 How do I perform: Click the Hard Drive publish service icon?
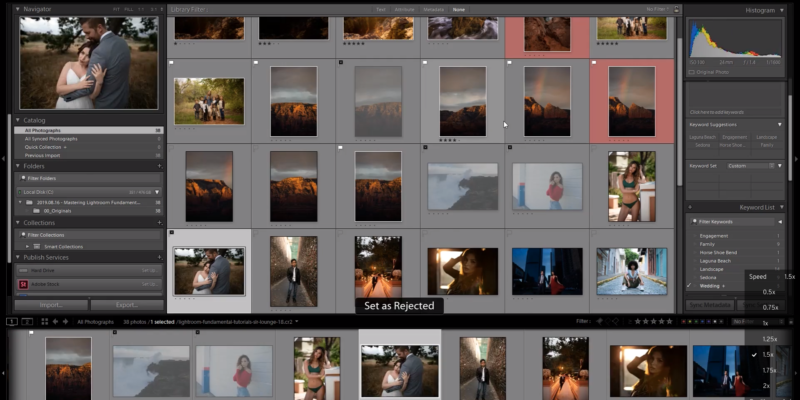(x=23, y=270)
